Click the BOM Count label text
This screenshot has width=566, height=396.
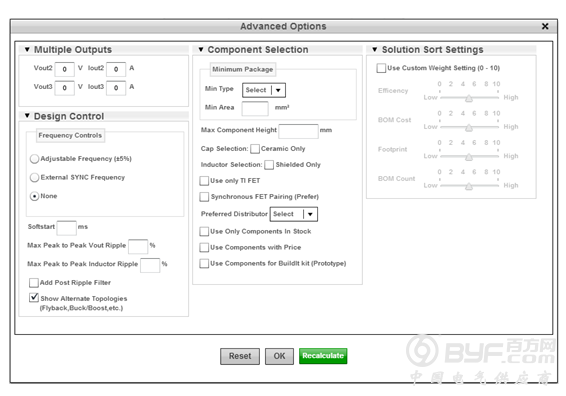396,179
